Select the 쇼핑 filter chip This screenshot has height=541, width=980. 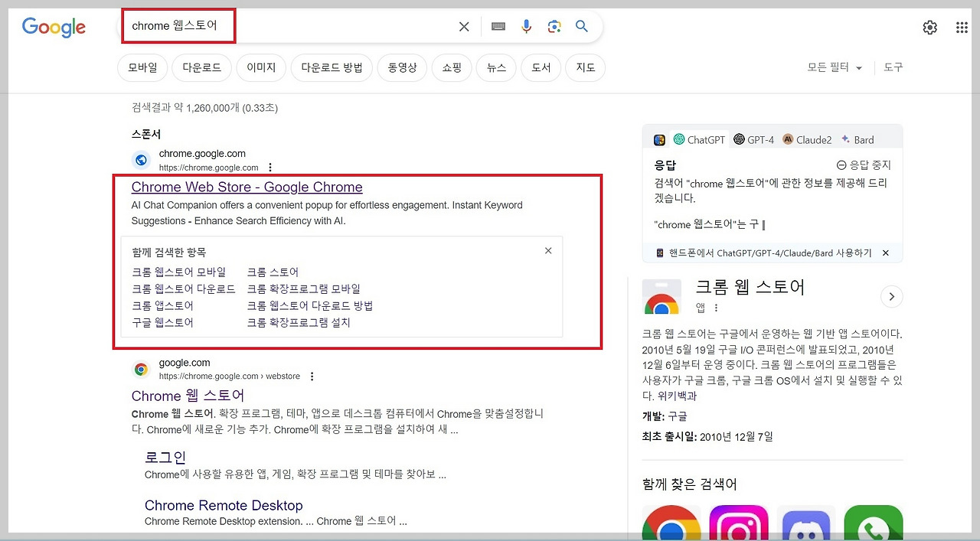pyautogui.click(x=452, y=67)
